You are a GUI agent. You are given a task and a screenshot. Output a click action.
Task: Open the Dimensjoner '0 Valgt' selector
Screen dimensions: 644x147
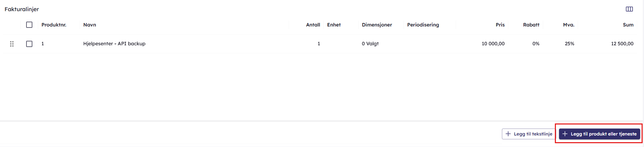[x=370, y=44]
